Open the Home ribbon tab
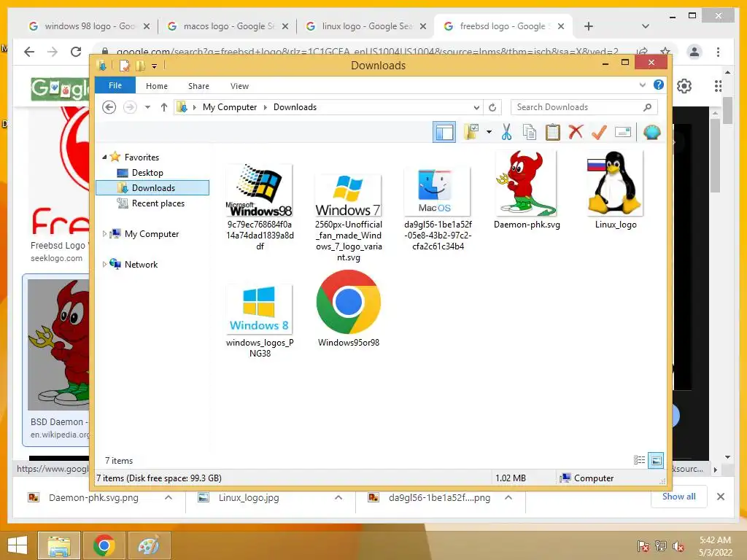This screenshot has width=747, height=560. click(x=157, y=86)
